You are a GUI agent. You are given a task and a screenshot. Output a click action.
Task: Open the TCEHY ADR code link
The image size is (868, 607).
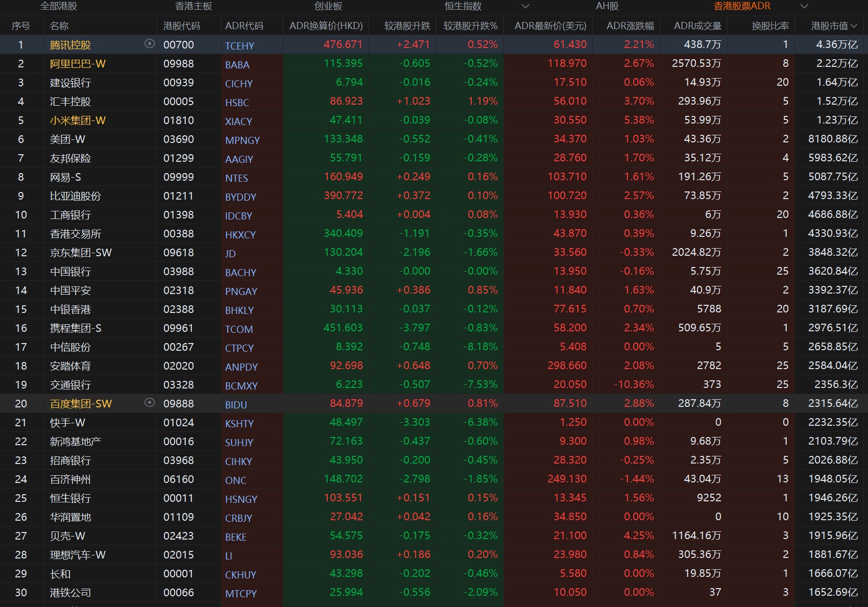(x=239, y=46)
